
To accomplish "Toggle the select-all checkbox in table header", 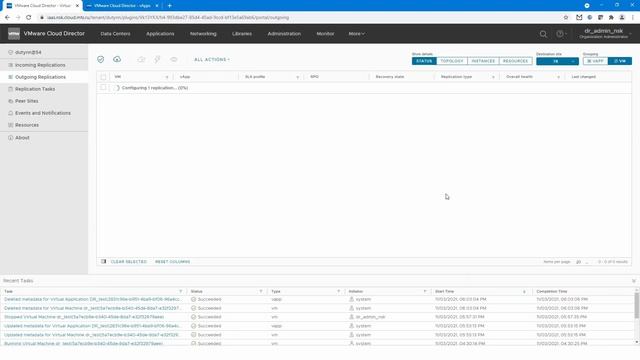I will [x=103, y=77].
